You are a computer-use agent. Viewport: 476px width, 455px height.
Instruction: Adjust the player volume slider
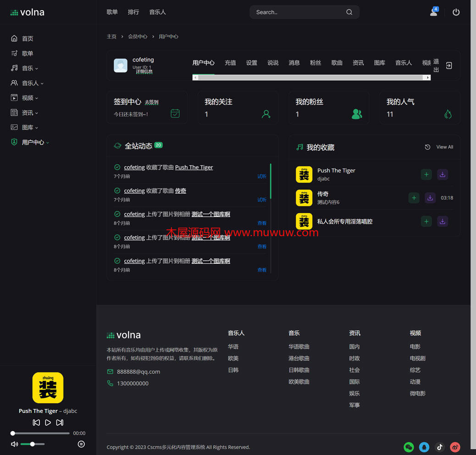pyautogui.click(x=33, y=444)
